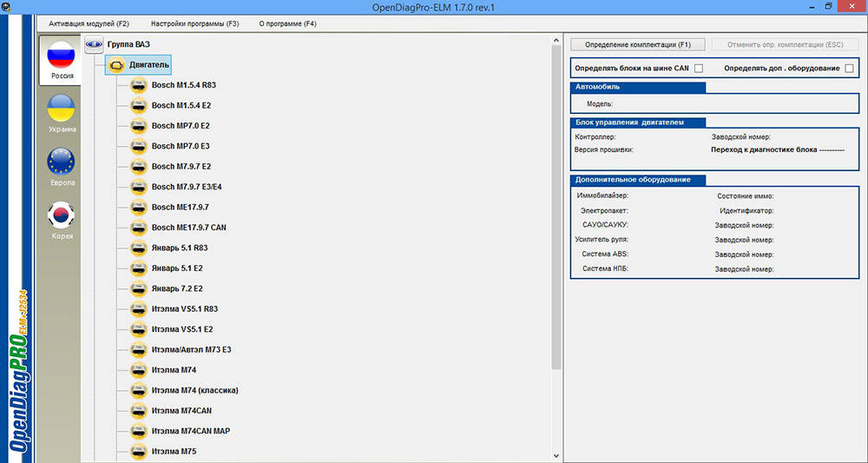
Task: Click the ECU icon for Bosch M7.9.7 E2
Action: click(138, 166)
